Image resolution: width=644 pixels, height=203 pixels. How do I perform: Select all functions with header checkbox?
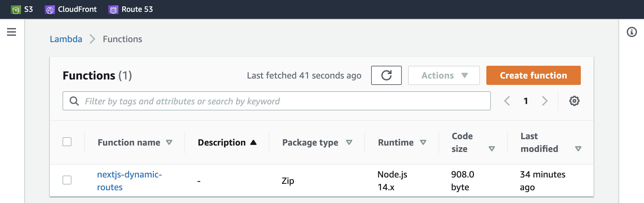pyautogui.click(x=67, y=142)
